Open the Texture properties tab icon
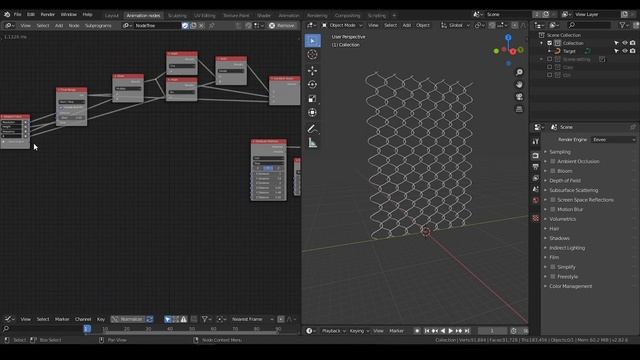 (x=536, y=218)
